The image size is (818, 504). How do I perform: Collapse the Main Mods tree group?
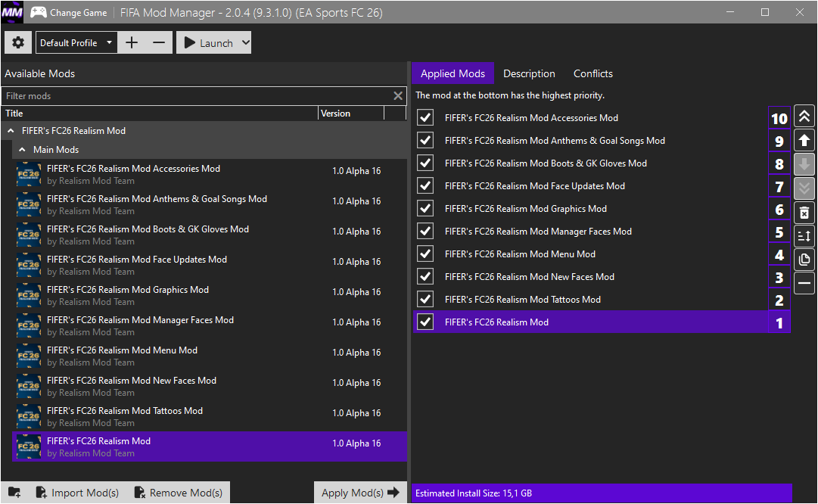click(23, 150)
